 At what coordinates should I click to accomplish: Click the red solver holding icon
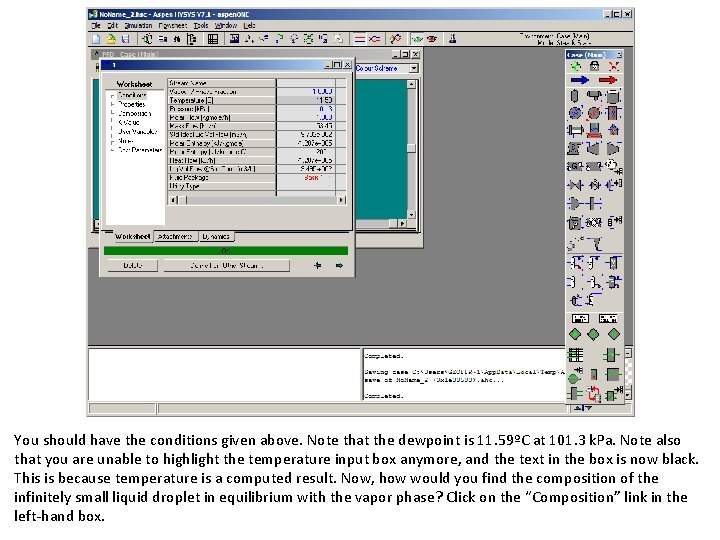(x=432, y=39)
